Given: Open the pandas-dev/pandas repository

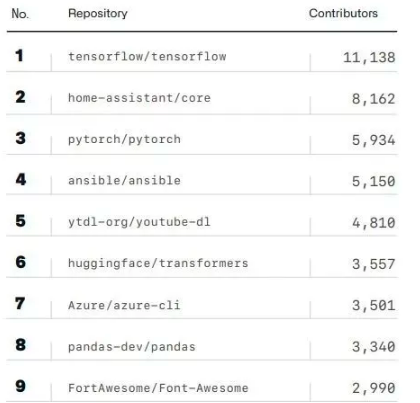Looking at the screenshot, I should pos(132,347).
